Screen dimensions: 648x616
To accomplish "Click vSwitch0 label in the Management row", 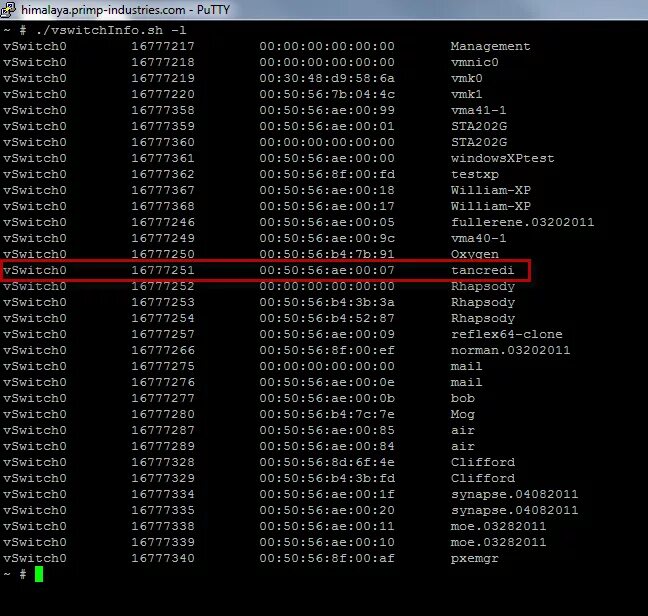I will click(35, 46).
